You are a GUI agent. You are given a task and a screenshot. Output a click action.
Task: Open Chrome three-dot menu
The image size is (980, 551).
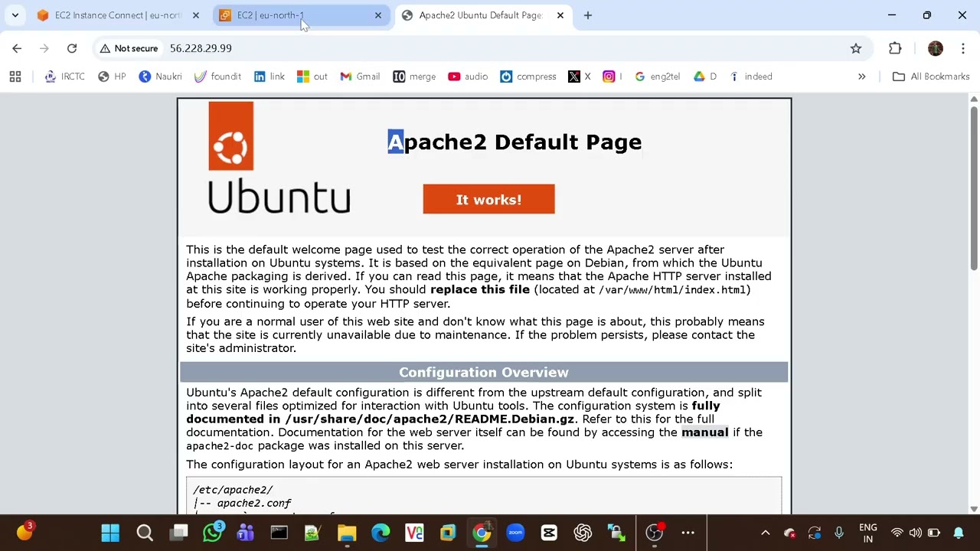962,48
